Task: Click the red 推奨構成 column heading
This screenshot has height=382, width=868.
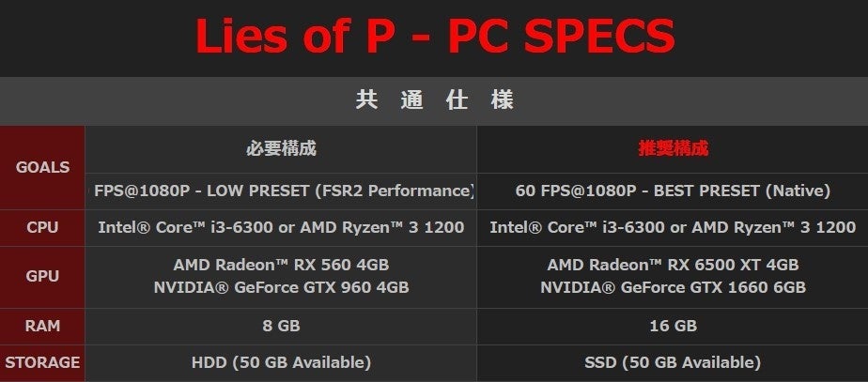Action: point(673,148)
